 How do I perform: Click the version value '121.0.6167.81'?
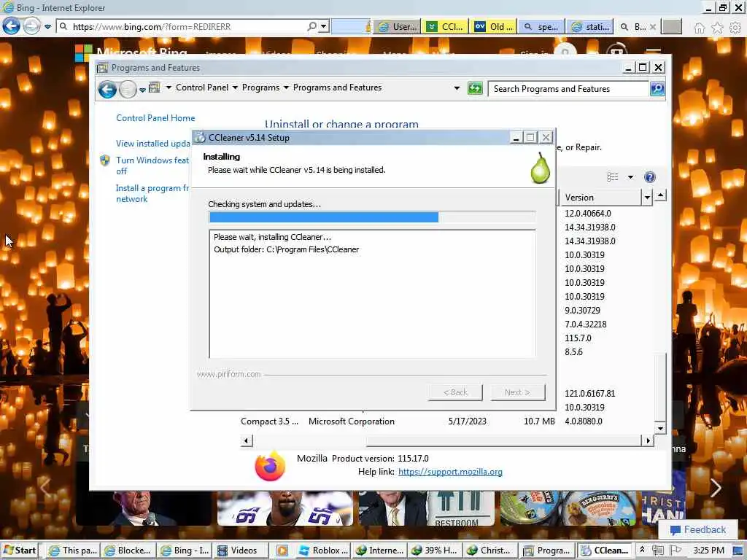pos(589,393)
